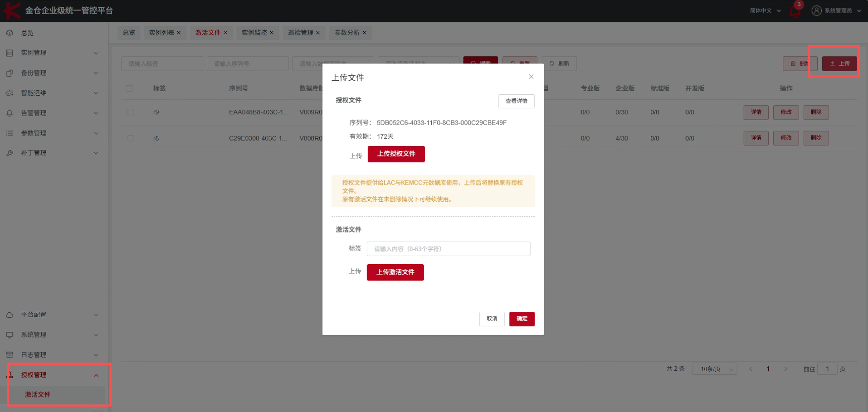Click the overview icon in the sidebar

pyautogui.click(x=10, y=33)
